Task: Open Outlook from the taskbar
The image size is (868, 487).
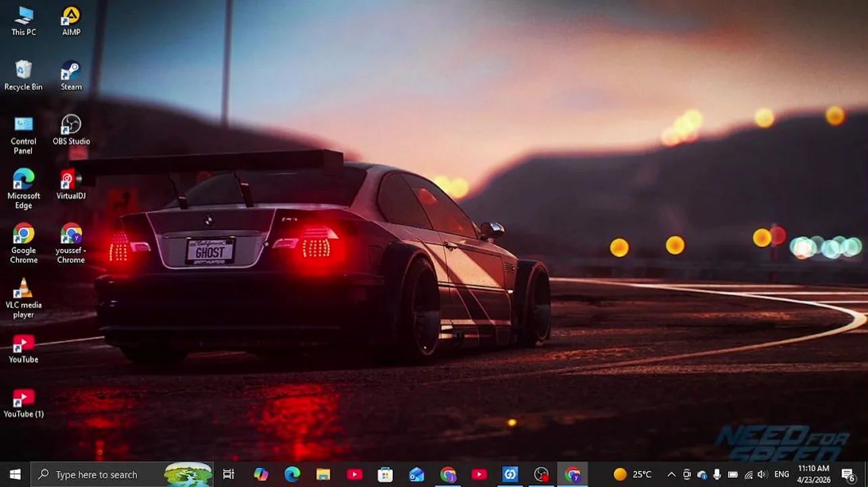Action: pyautogui.click(x=416, y=474)
